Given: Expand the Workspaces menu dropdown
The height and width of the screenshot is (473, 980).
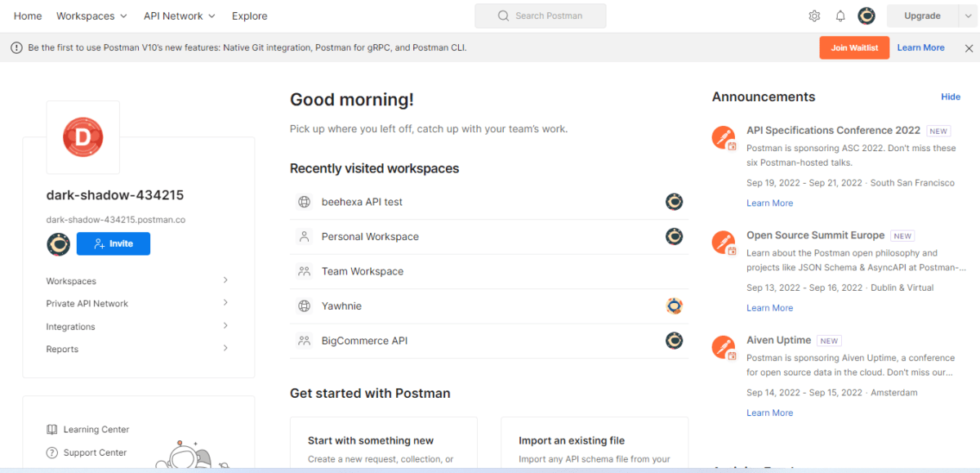Looking at the screenshot, I should click(x=91, y=16).
